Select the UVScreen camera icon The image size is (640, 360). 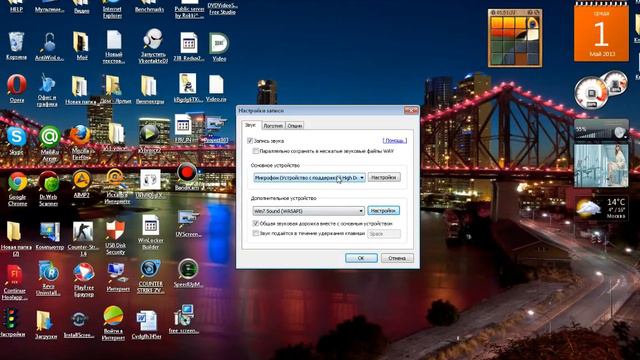pos(188,224)
